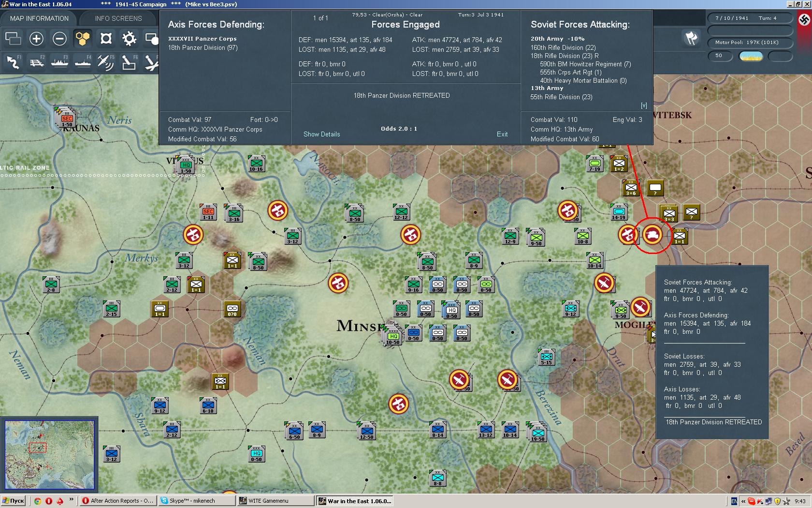Select the blue HQ 0-50 unit counter
Screen dimensions: 812x508
click(x=451, y=310)
